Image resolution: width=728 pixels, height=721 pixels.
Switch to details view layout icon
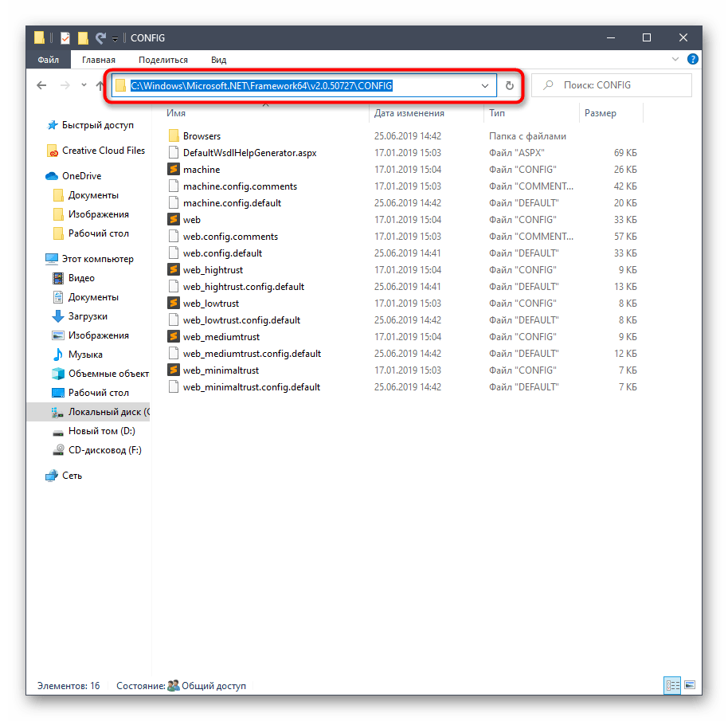click(672, 685)
